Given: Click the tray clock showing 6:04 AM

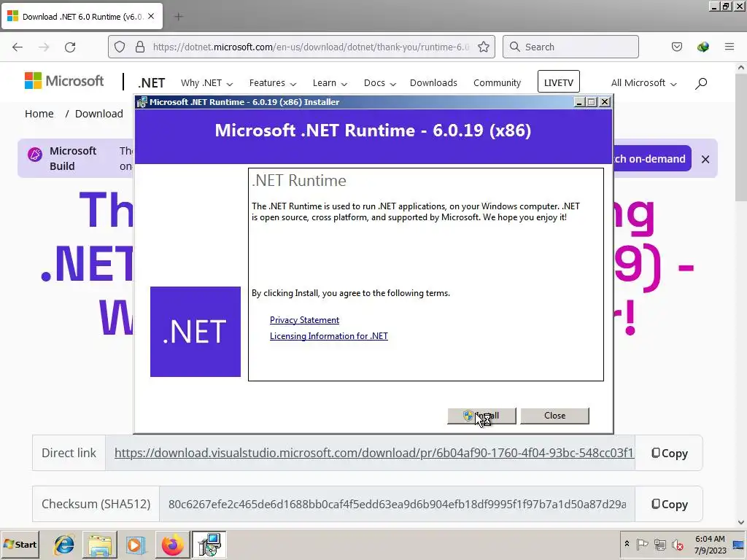Looking at the screenshot, I should coord(710,544).
